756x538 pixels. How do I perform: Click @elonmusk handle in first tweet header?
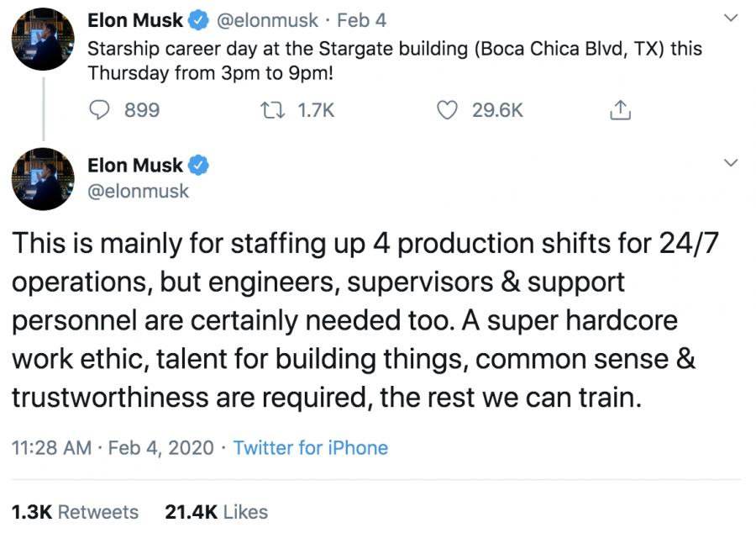267,21
